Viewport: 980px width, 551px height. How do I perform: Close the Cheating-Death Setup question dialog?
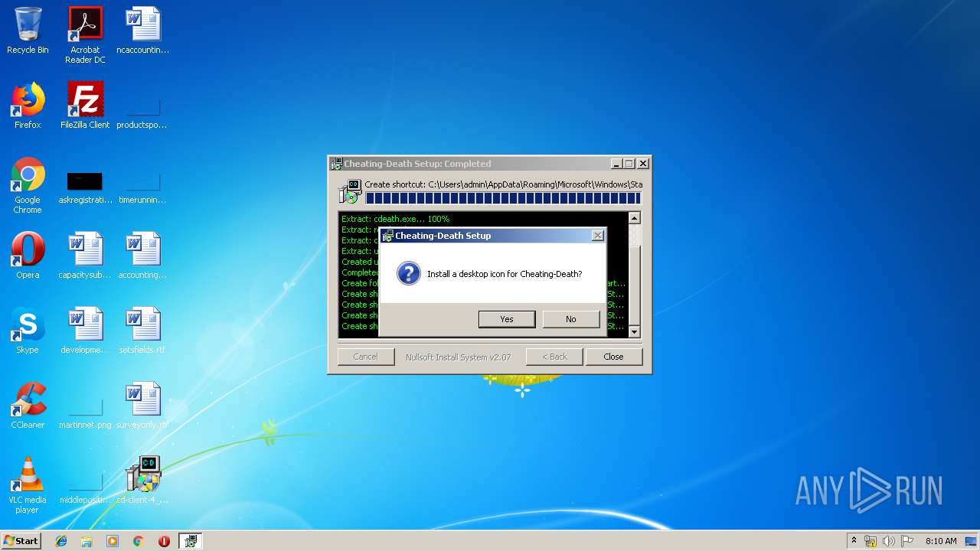click(x=598, y=236)
